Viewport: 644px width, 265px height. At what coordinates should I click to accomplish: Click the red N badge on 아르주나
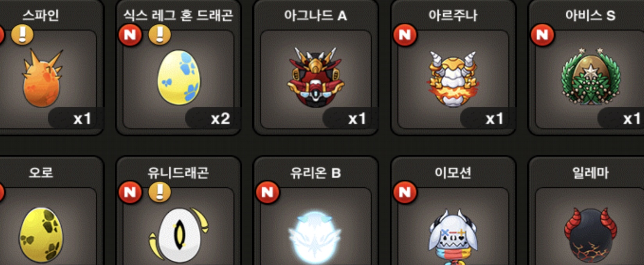(405, 35)
